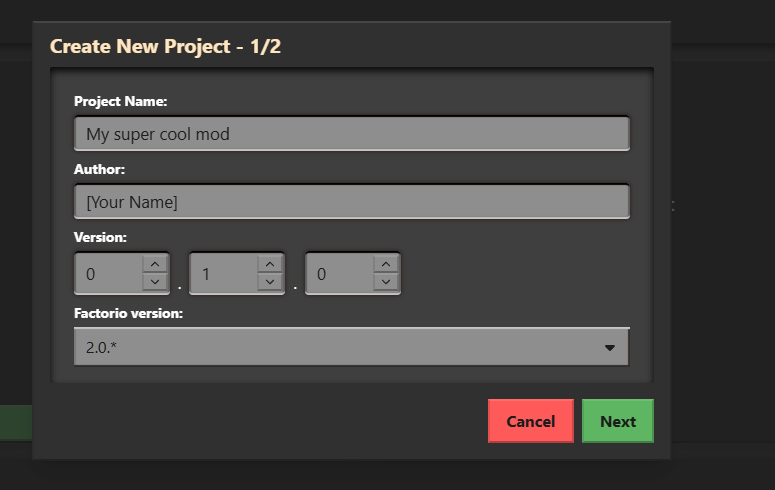Viewport: 775px width, 490px height.
Task: Focus the Author input field
Action: (x=351, y=202)
